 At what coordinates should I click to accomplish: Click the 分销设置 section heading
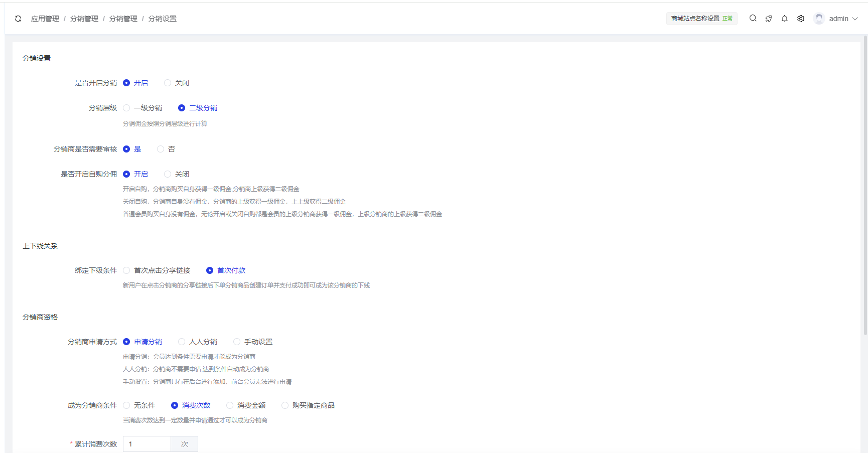[x=37, y=58]
